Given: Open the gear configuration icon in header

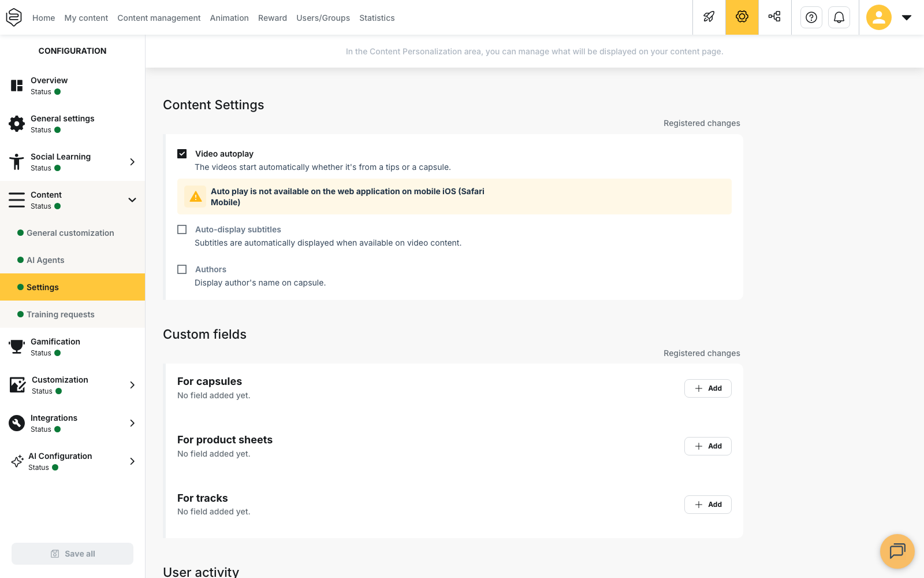Looking at the screenshot, I should 742,17.
